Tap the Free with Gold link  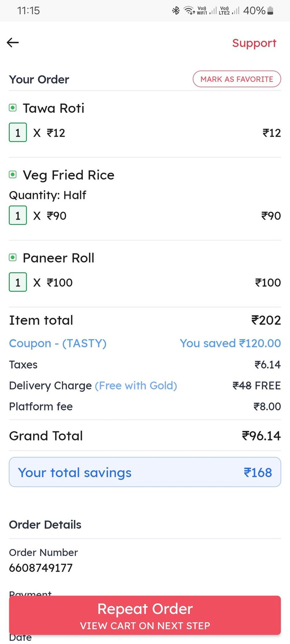(x=136, y=386)
